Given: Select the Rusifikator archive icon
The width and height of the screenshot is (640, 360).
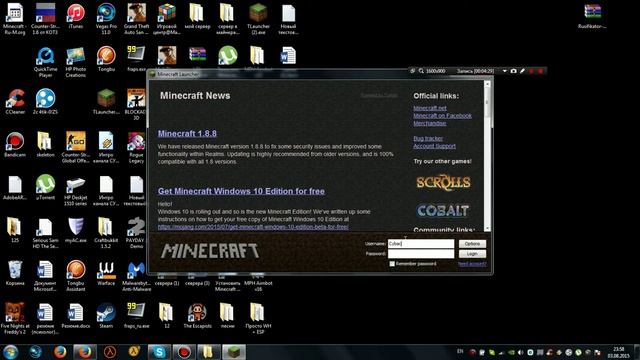Looking at the screenshot, I should click(x=592, y=16).
